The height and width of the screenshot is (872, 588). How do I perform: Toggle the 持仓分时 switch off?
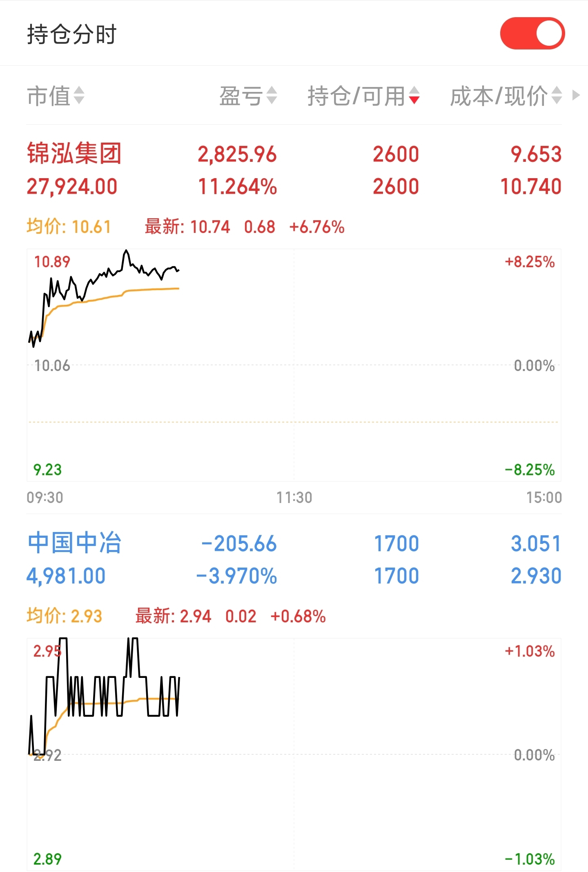tap(532, 34)
